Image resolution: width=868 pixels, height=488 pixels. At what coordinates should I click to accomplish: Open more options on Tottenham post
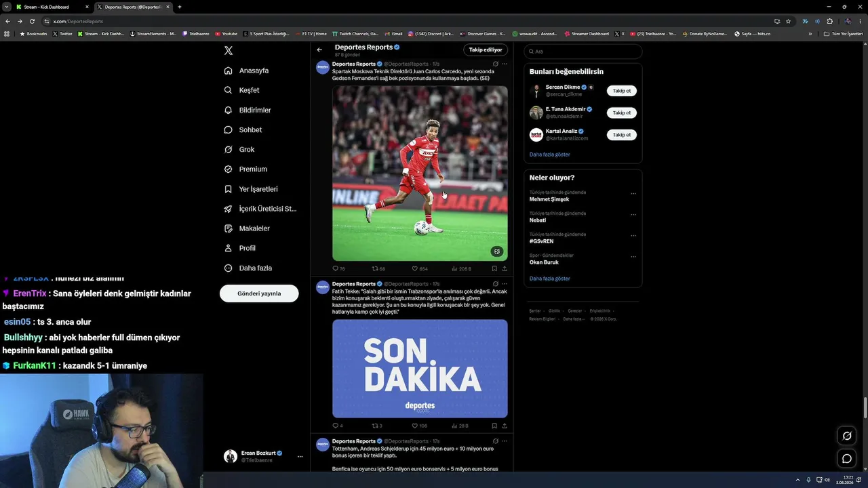[x=505, y=441]
